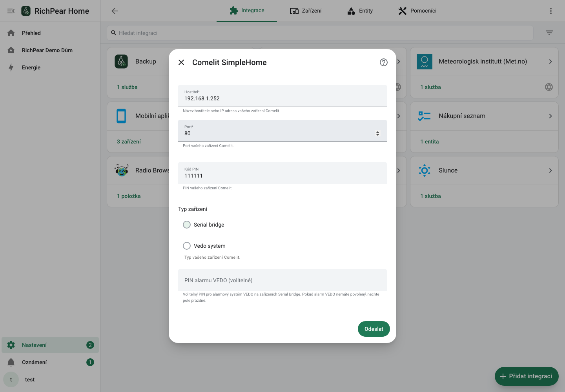This screenshot has width=565, height=392.
Task: Click the Kód PIN input field
Action: 282,173
